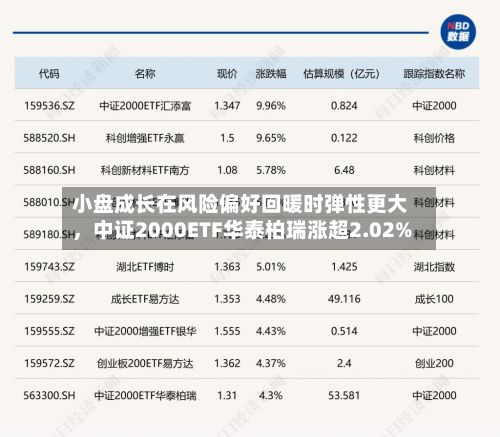The image size is (500, 437).
Task: Select scale value 6.48
Action: (x=344, y=170)
